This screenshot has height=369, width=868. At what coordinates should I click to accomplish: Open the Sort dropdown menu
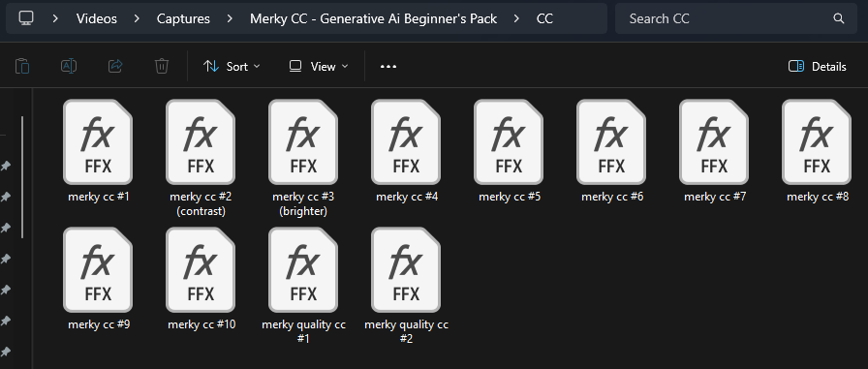click(x=232, y=67)
